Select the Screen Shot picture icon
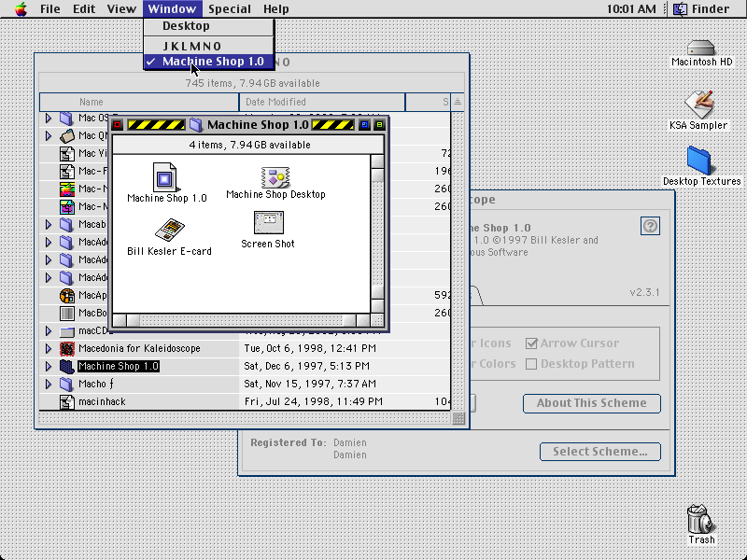This screenshot has width=747, height=560. pyautogui.click(x=269, y=223)
